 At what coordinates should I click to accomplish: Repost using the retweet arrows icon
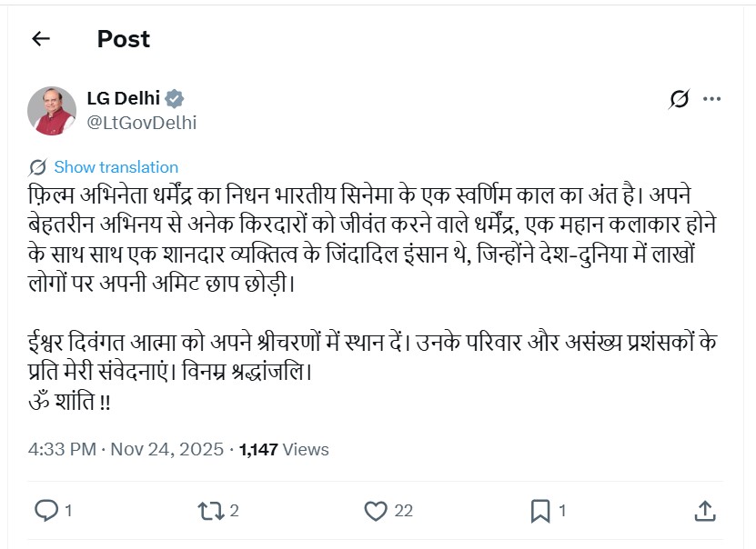(x=211, y=511)
